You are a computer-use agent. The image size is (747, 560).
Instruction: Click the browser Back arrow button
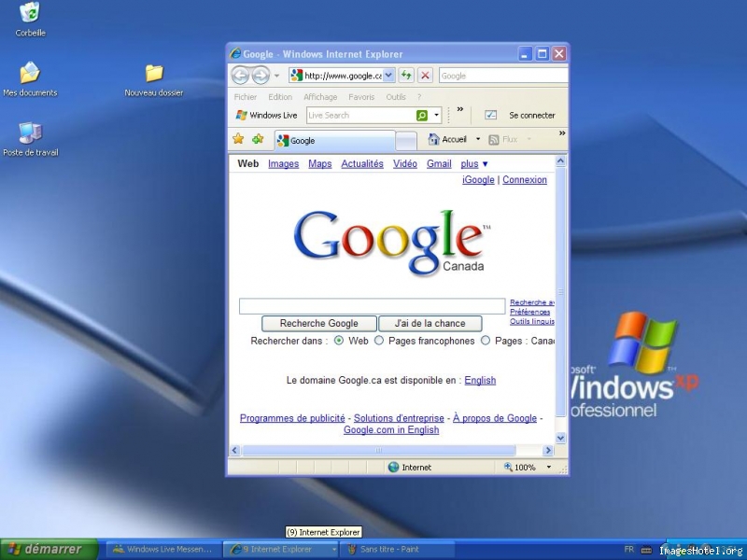[240, 76]
